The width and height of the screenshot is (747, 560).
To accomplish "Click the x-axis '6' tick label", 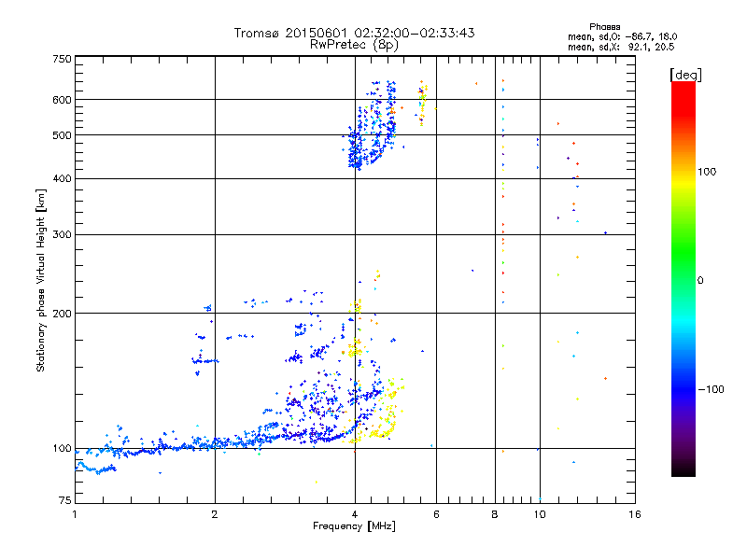I will pyautogui.click(x=436, y=514).
